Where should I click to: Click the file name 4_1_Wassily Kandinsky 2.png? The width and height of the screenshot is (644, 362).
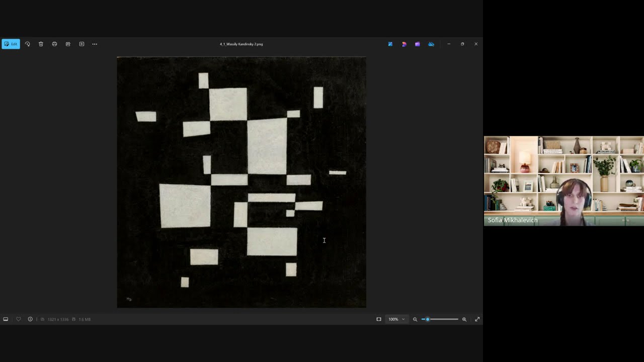[242, 44]
